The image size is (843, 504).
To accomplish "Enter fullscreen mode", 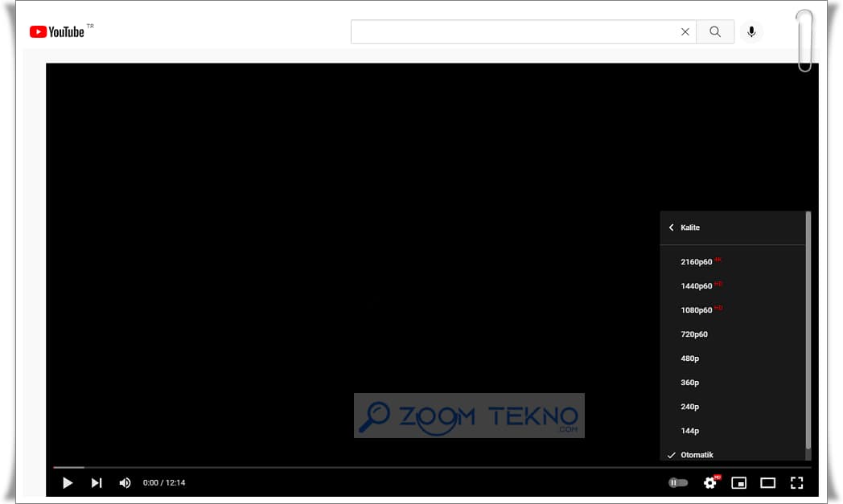I will [x=796, y=483].
